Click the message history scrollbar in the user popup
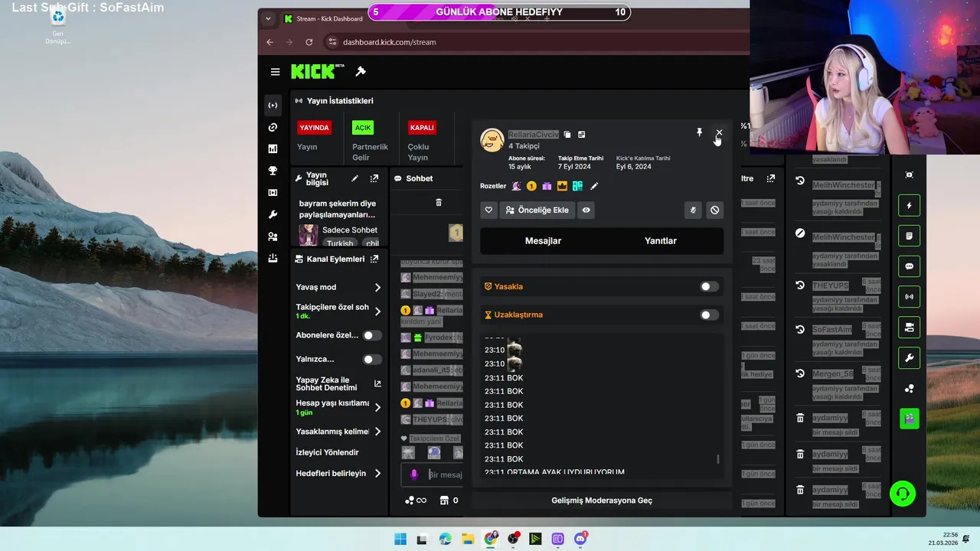This screenshot has height=551, width=980. (x=717, y=459)
